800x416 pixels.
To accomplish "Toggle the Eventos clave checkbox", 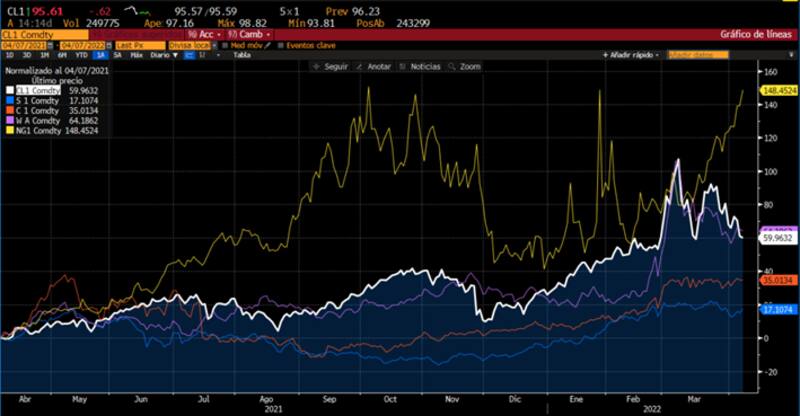I will [277, 45].
